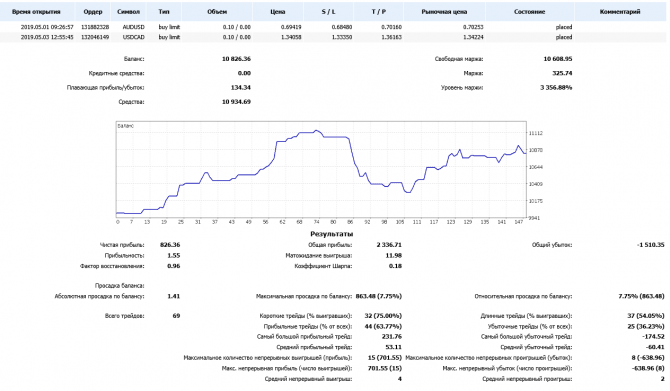Click consecutive wins value 15 (701.55)
The image size is (670, 391).
(x=385, y=358)
